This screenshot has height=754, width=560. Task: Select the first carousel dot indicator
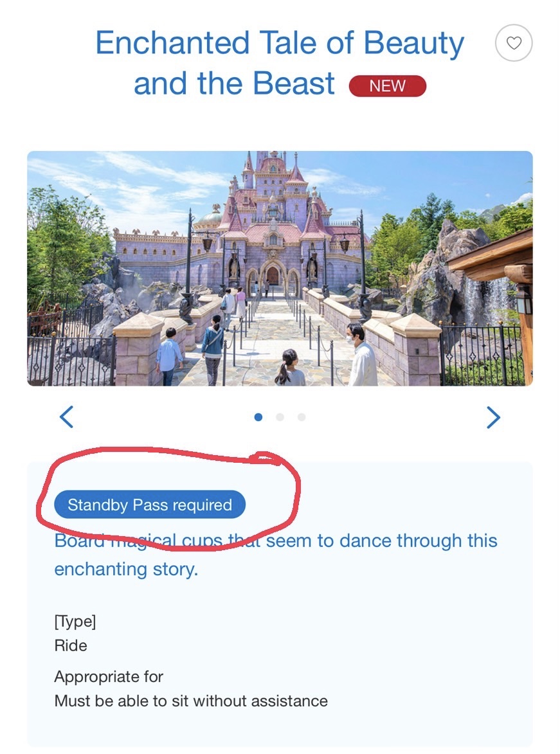[x=258, y=417]
